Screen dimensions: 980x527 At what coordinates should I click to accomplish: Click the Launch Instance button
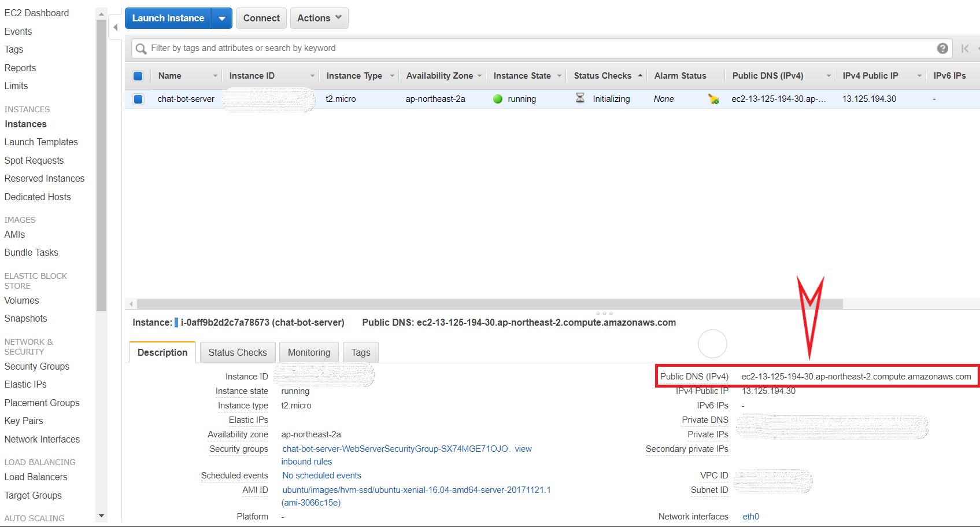(168, 19)
